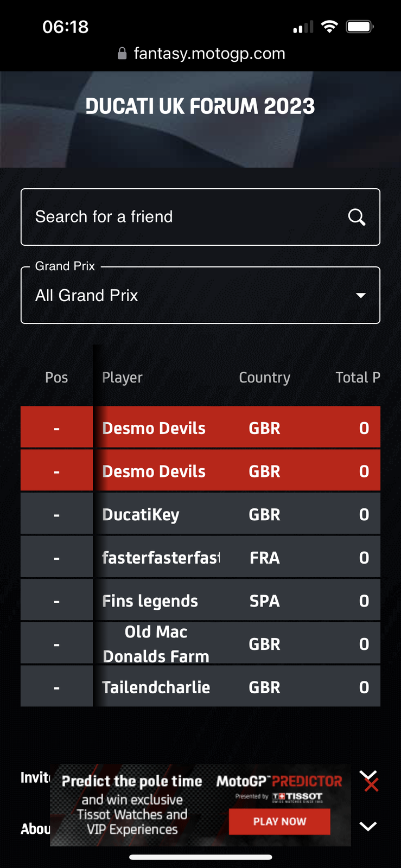Open Old Mac Donalds Farm entry
Image resolution: width=401 pixels, height=868 pixels.
tap(200, 643)
